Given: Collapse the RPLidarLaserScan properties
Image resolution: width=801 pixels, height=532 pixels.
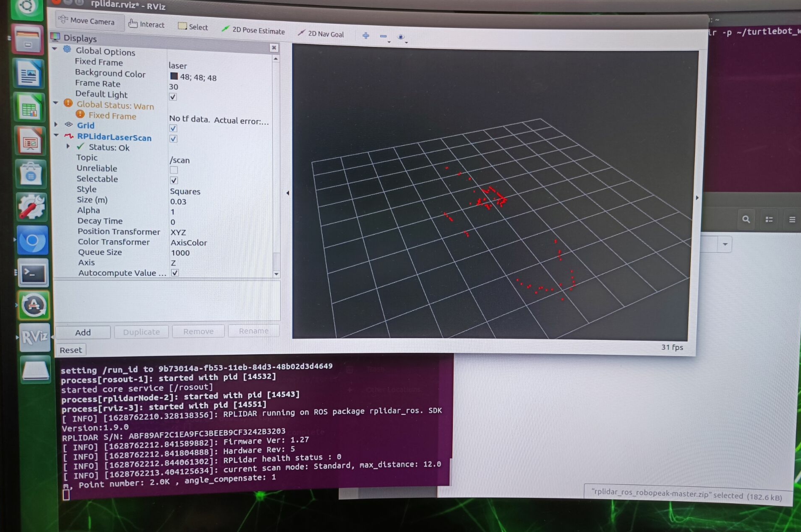Looking at the screenshot, I should point(56,136).
